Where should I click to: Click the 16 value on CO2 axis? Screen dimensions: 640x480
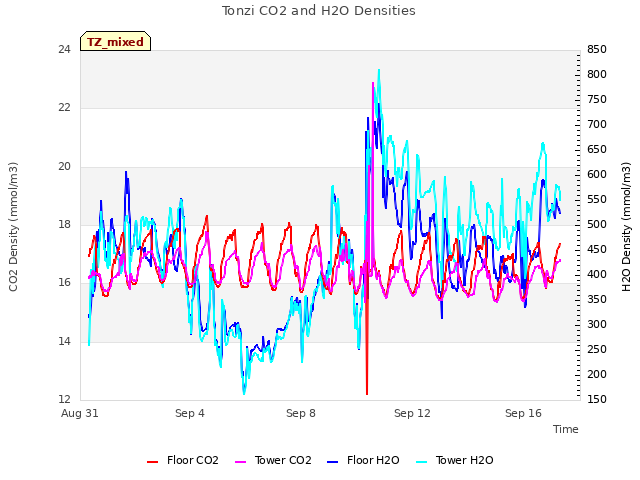pos(64,282)
